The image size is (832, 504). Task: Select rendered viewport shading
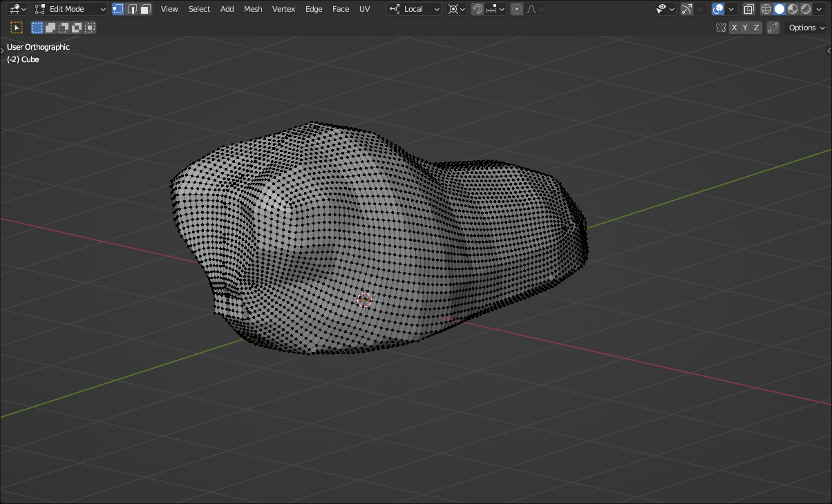806,9
